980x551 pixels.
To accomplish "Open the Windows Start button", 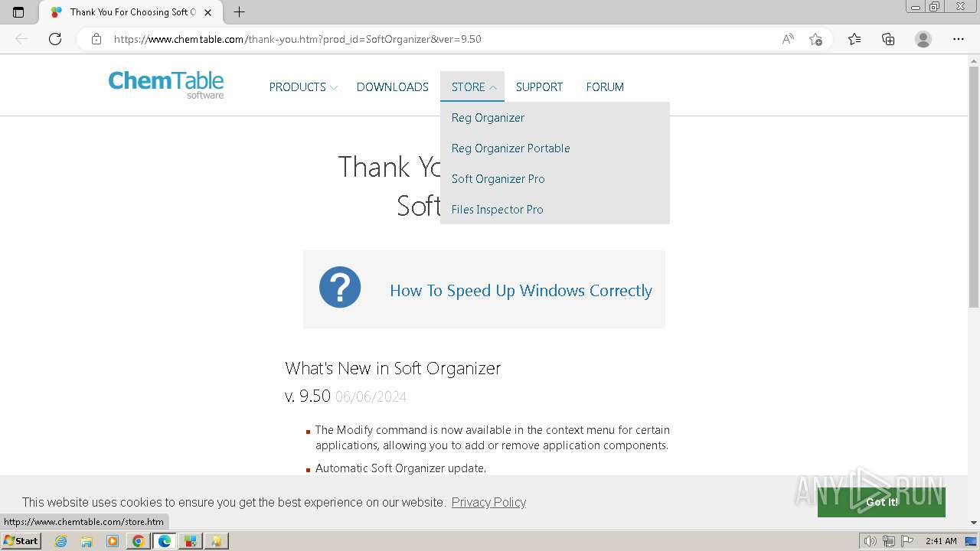I will point(21,541).
